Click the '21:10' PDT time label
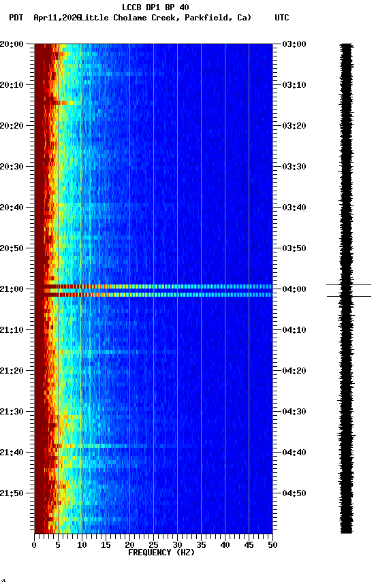 point(12,330)
